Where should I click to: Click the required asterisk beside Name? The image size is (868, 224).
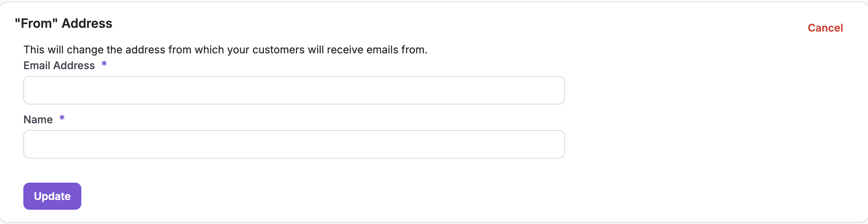pyautogui.click(x=62, y=118)
